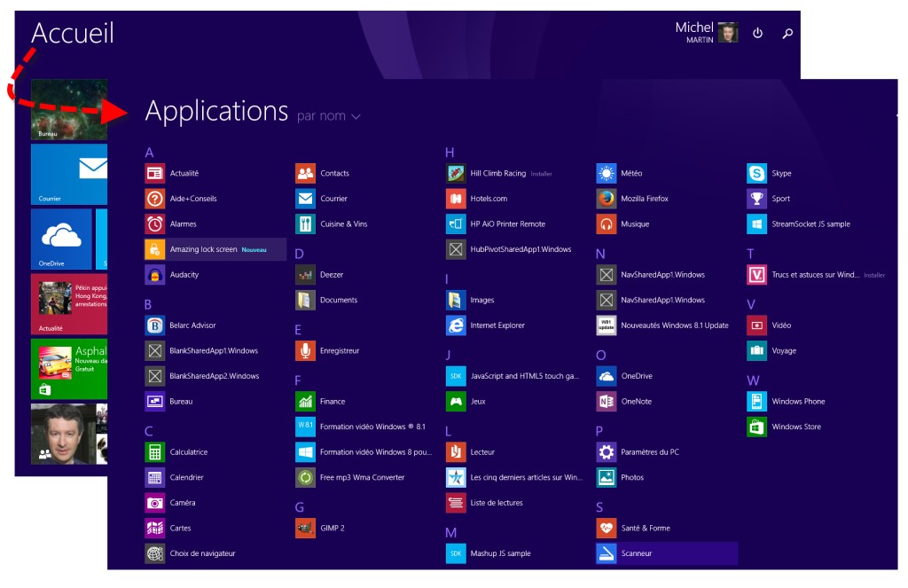Image resolution: width=908 pixels, height=588 pixels.
Task: Open OneNote app icon
Action: coord(607,402)
